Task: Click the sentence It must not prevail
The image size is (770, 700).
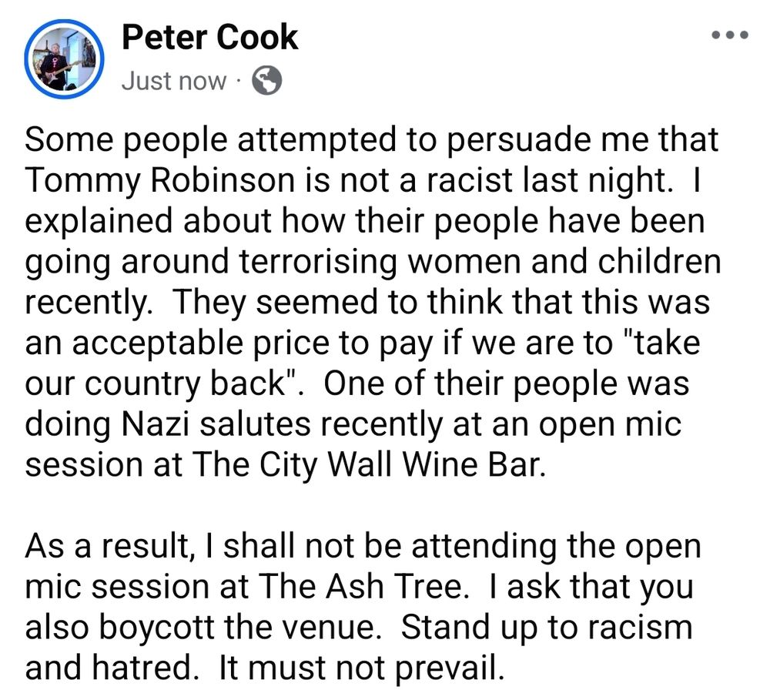Action: point(361,668)
